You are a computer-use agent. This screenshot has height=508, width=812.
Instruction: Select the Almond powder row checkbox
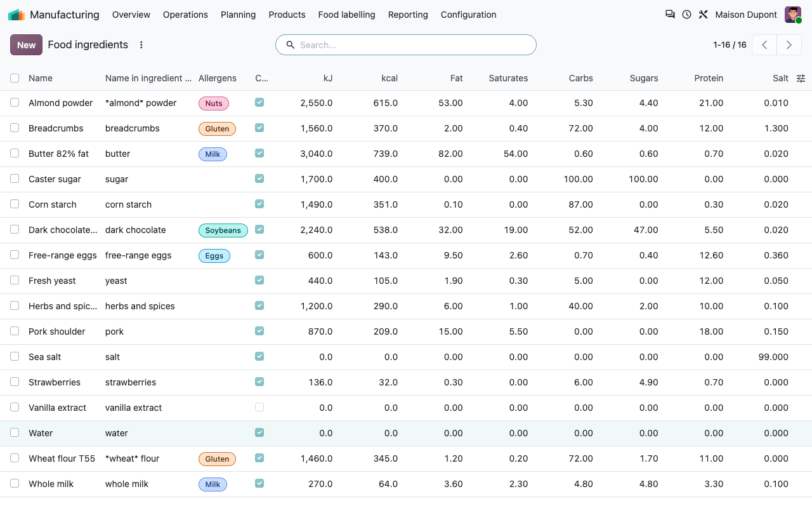pyautogui.click(x=15, y=102)
